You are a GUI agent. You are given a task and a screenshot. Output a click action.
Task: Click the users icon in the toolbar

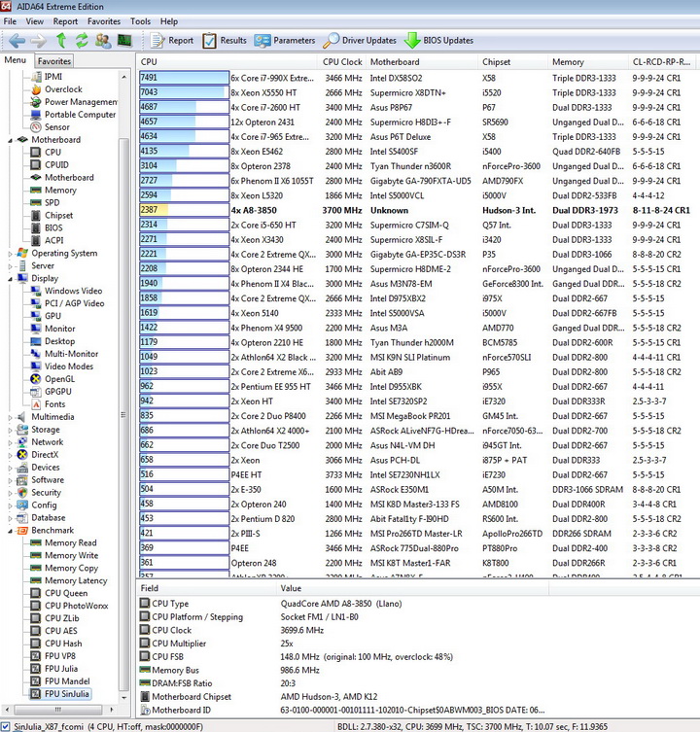(x=103, y=41)
